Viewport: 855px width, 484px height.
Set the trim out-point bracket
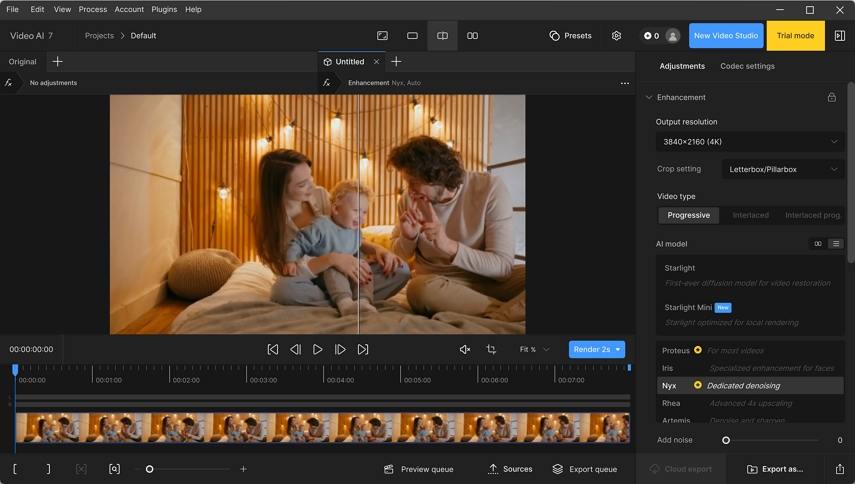point(48,469)
